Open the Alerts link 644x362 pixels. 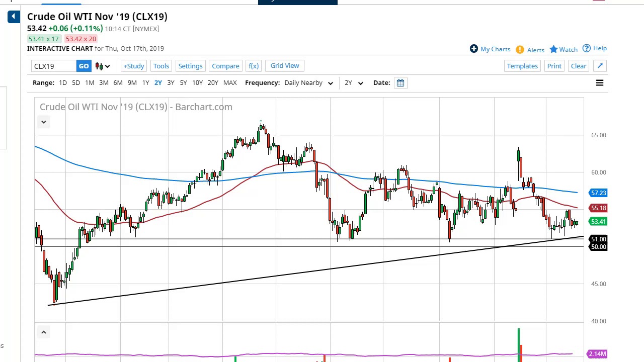tap(536, 50)
